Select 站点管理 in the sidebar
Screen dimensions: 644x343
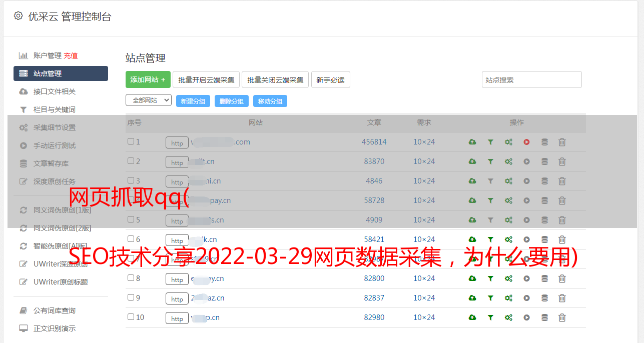point(61,73)
